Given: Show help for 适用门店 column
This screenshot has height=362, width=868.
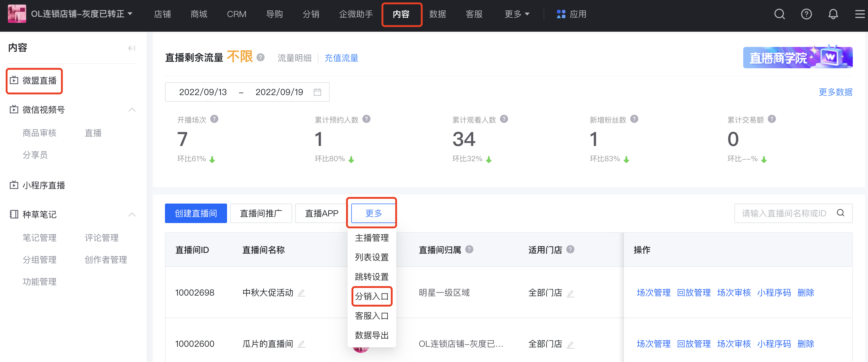Looking at the screenshot, I should pyautogui.click(x=570, y=249).
